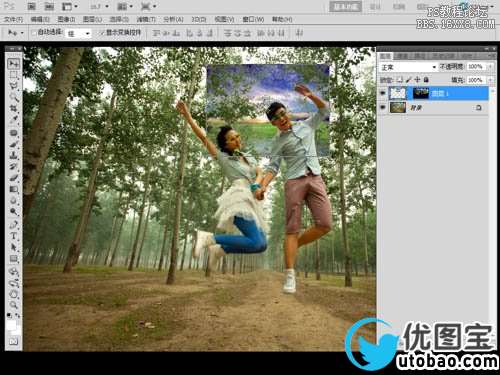This screenshot has height=375, width=500.
Task: Open the layer opacity slider arrow
Action: [x=490, y=67]
